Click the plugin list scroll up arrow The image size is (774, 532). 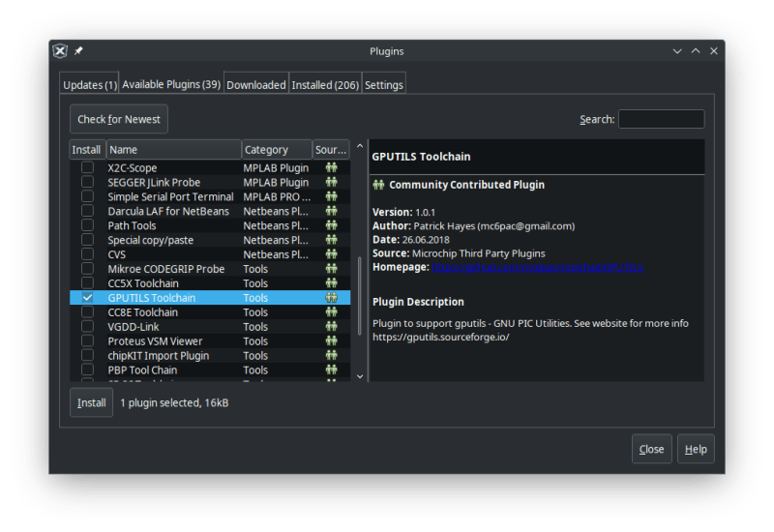point(360,146)
